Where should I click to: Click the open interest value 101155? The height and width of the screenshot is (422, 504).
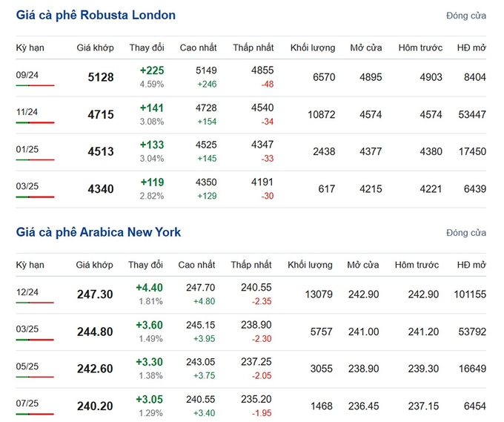[470, 294]
